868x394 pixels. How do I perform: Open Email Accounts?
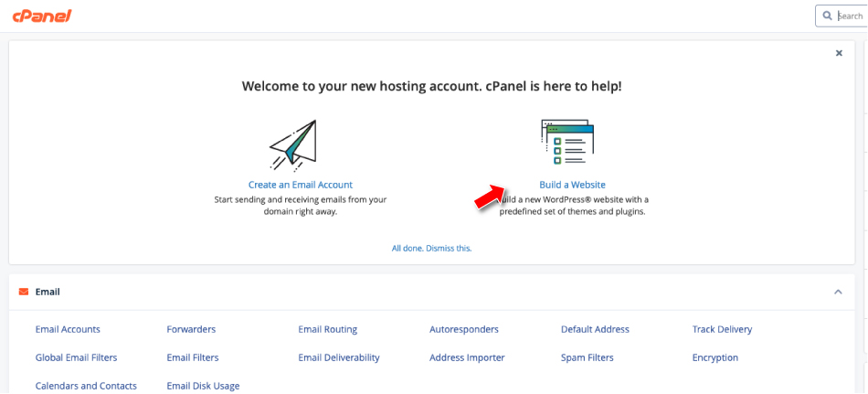click(68, 329)
